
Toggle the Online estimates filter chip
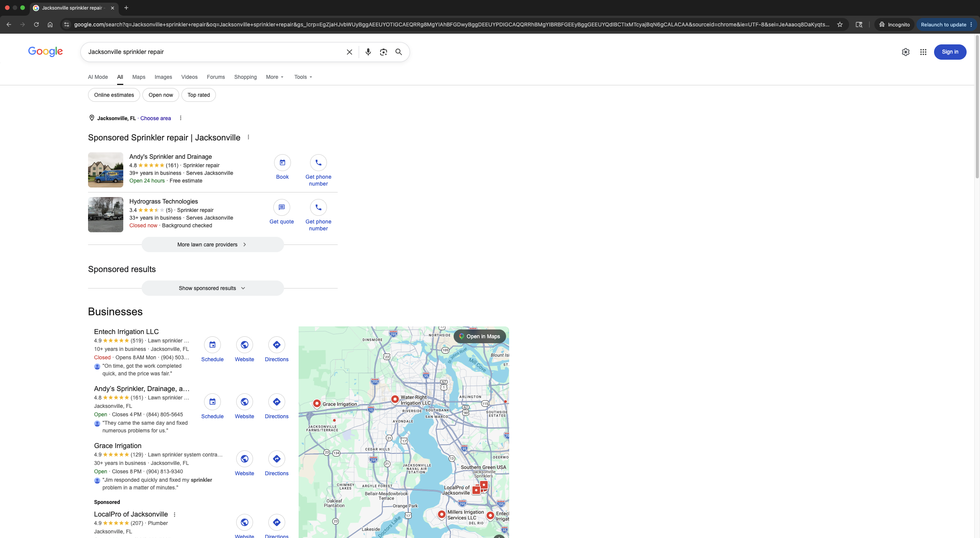click(x=114, y=95)
